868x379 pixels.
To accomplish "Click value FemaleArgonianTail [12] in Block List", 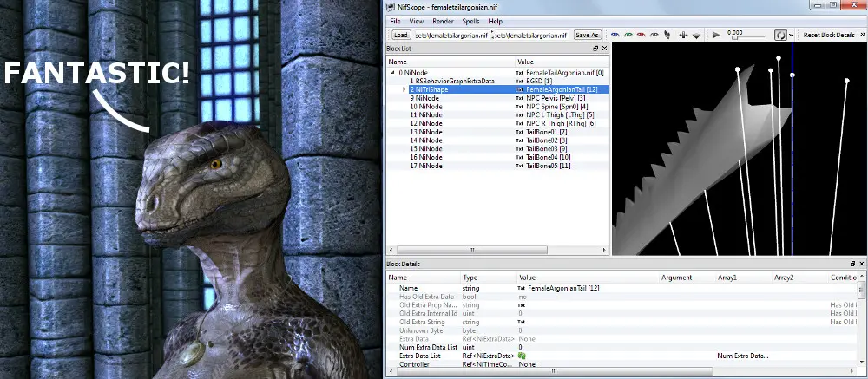I will (x=562, y=89).
